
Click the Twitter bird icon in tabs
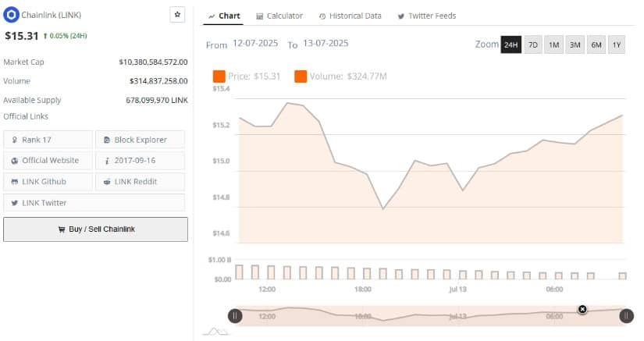(401, 16)
